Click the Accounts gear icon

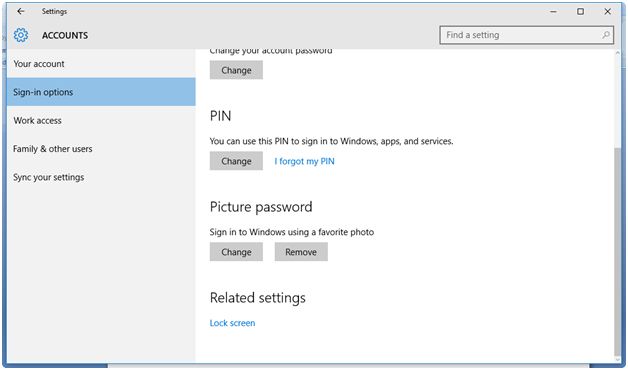point(21,35)
